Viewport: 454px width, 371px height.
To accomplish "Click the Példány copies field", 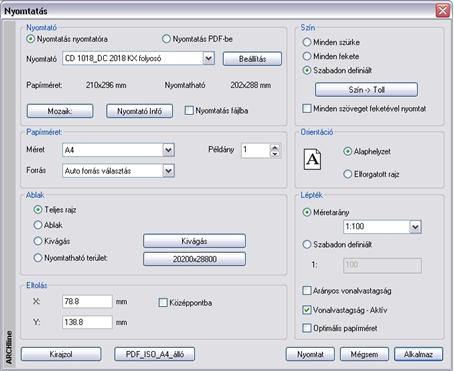I will tap(255, 150).
